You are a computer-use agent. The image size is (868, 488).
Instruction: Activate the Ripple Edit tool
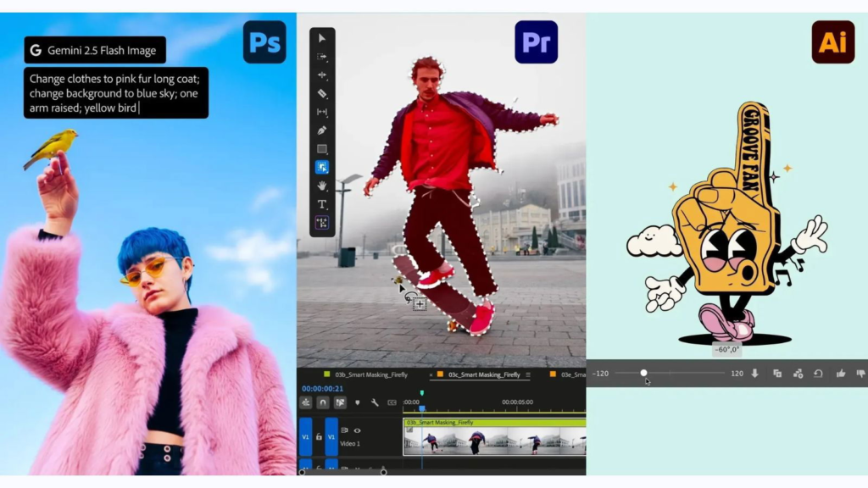tap(322, 75)
